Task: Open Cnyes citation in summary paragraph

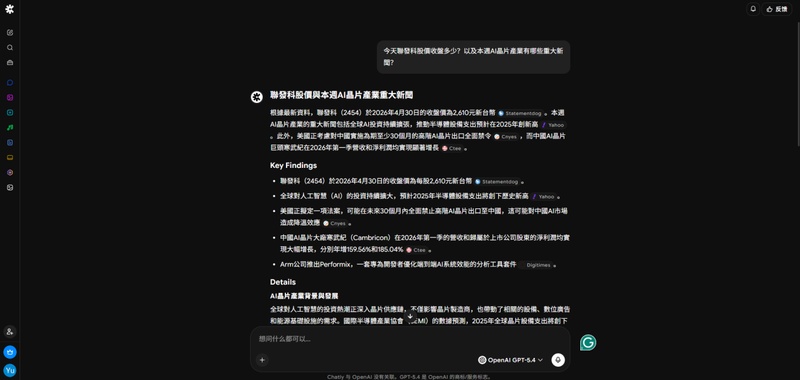Action: coord(506,137)
